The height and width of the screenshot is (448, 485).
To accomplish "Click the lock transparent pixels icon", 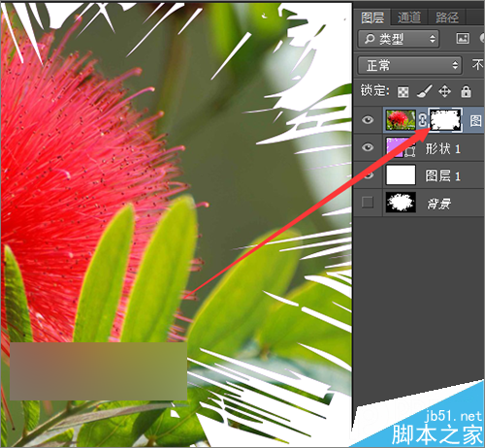I will 403,92.
